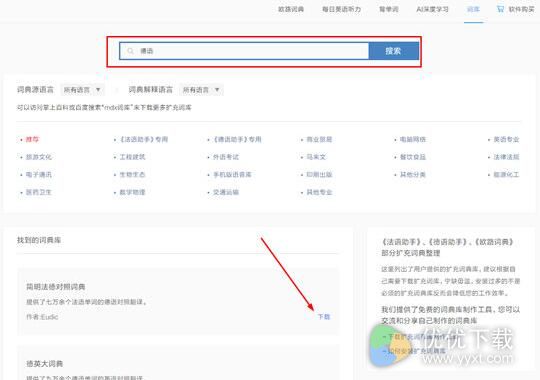540x380 pixels.
Task: Select the 推荐 category
Action: coord(32,140)
